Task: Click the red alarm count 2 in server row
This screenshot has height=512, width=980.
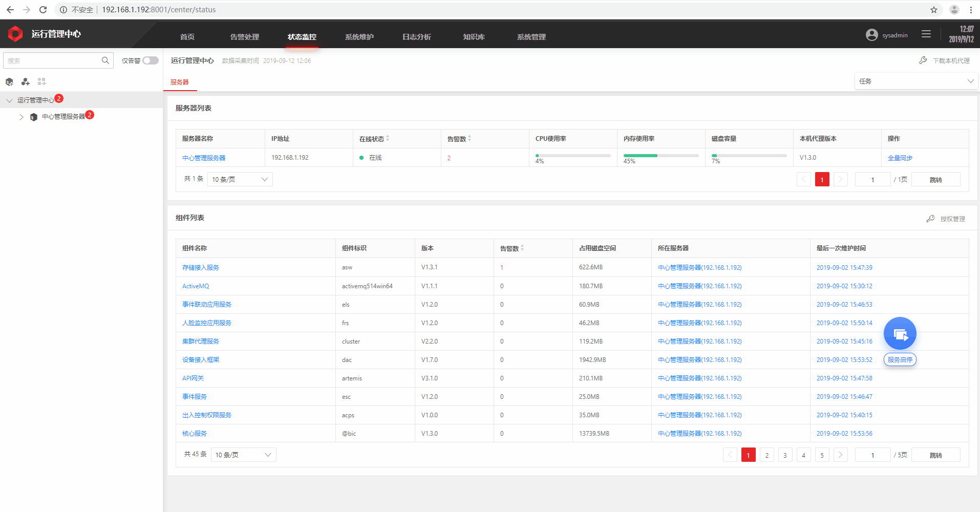Action: tap(449, 158)
